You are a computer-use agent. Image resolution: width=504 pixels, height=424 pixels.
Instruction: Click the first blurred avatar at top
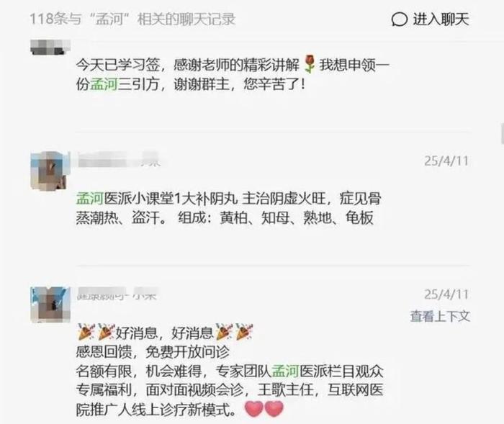[x=50, y=47]
